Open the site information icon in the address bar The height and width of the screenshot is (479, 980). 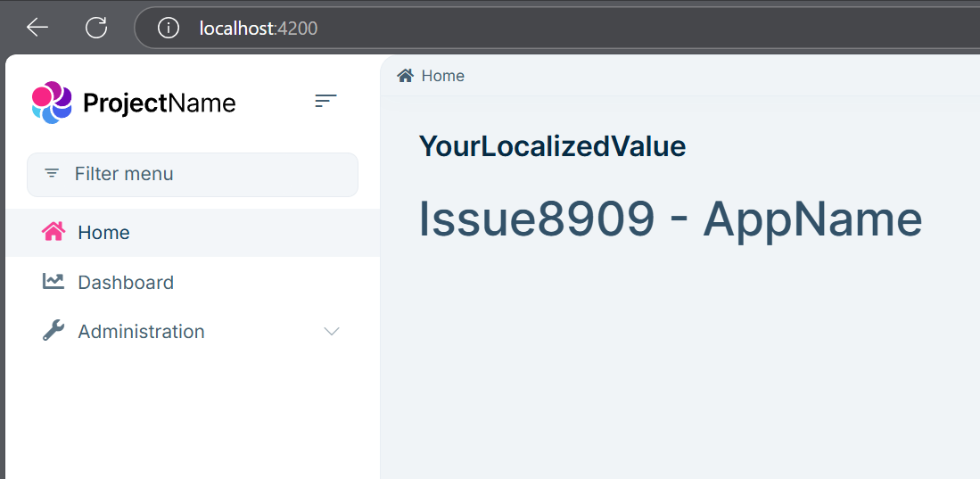tap(168, 29)
